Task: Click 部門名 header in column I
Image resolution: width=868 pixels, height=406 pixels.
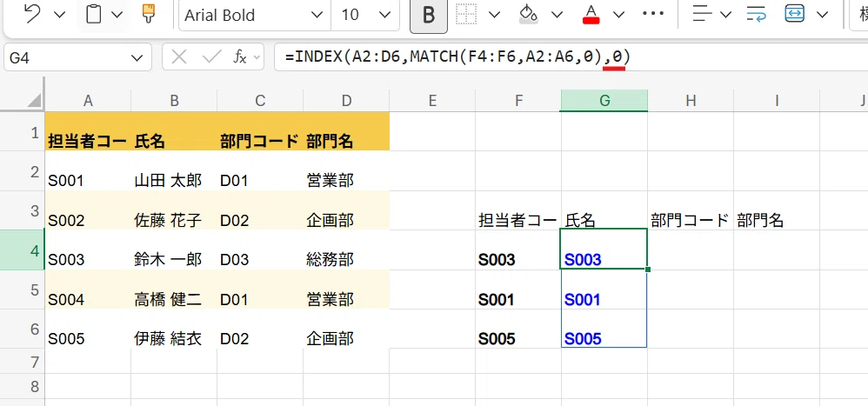Action: (x=777, y=210)
